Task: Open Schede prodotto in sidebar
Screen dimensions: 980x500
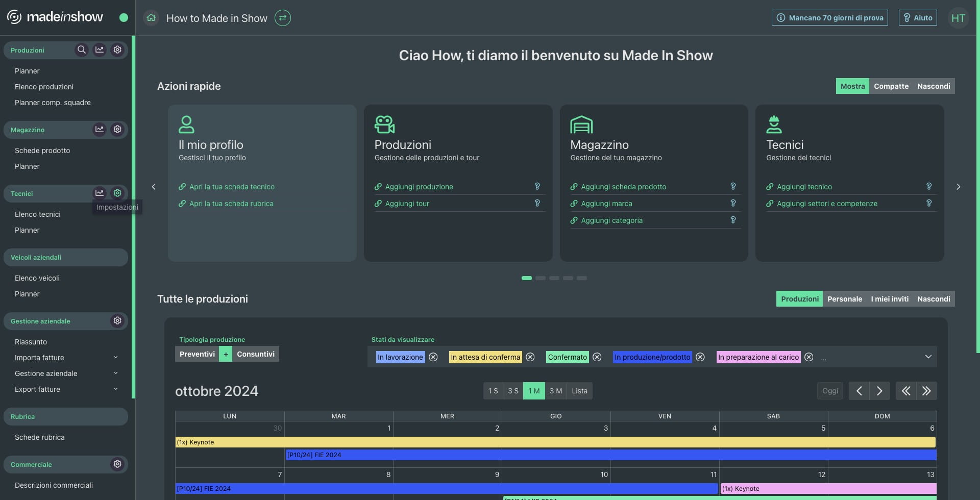Action: [42, 151]
